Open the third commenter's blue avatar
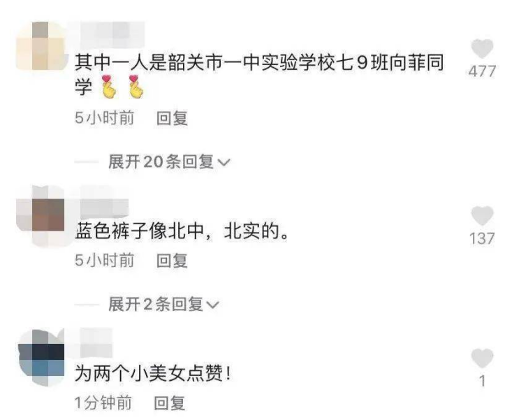 coord(41,357)
